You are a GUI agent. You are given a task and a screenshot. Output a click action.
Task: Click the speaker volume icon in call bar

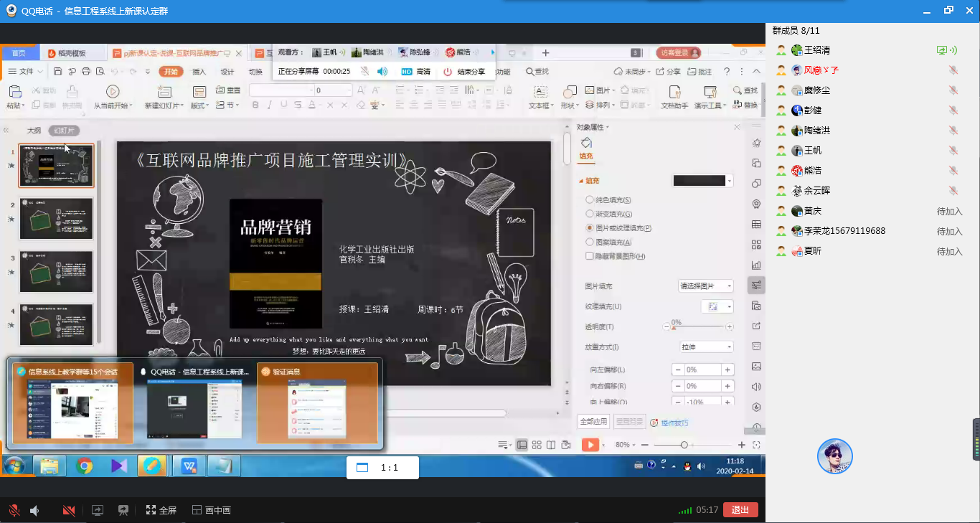click(x=34, y=510)
